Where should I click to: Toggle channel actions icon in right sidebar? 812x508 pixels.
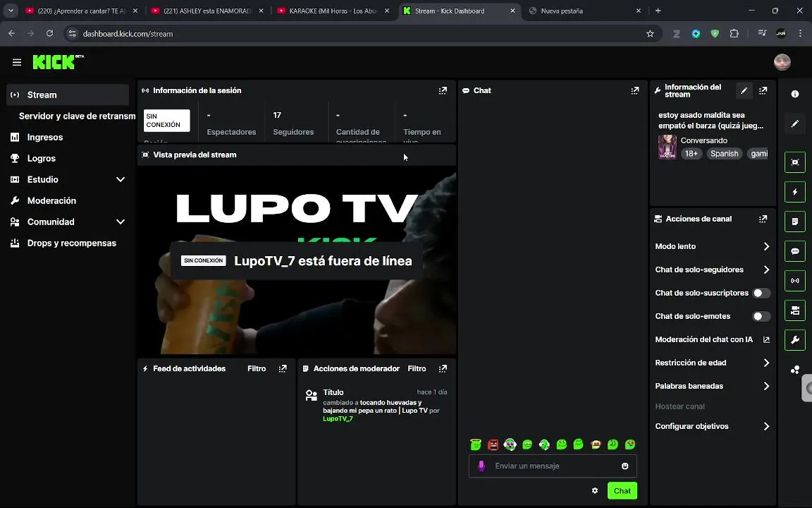click(795, 310)
